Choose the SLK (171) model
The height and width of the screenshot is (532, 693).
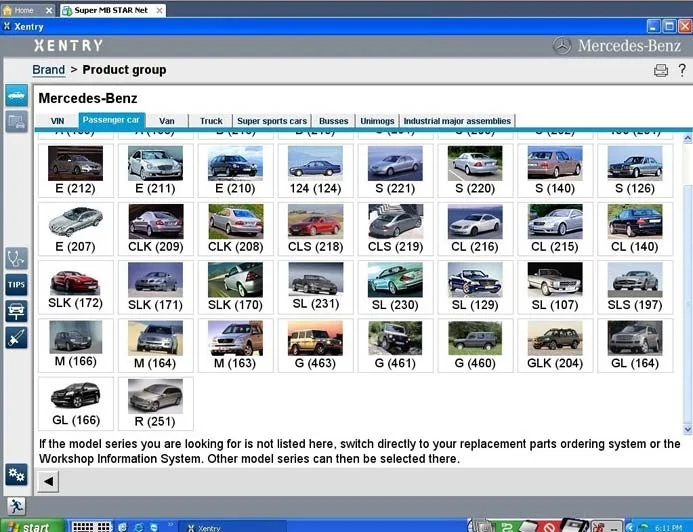pyautogui.click(x=156, y=287)
